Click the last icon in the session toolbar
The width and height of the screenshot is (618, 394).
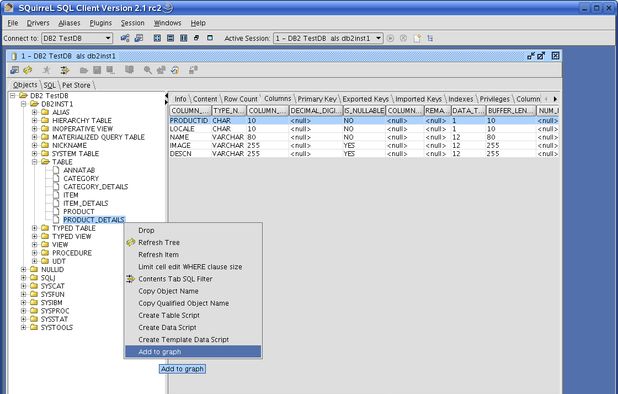[x=193, y=70]
